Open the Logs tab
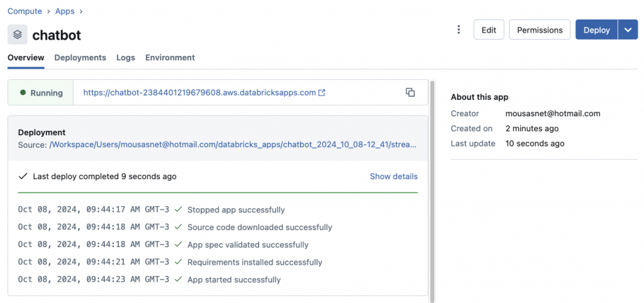The width and height of the screenshot is (644, 303). coord(126,57)
